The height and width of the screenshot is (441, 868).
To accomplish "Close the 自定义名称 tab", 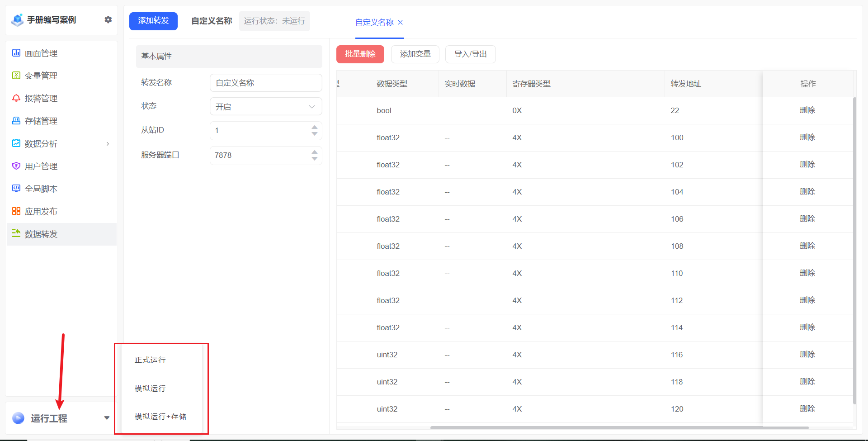I will [x=400, y=22].
